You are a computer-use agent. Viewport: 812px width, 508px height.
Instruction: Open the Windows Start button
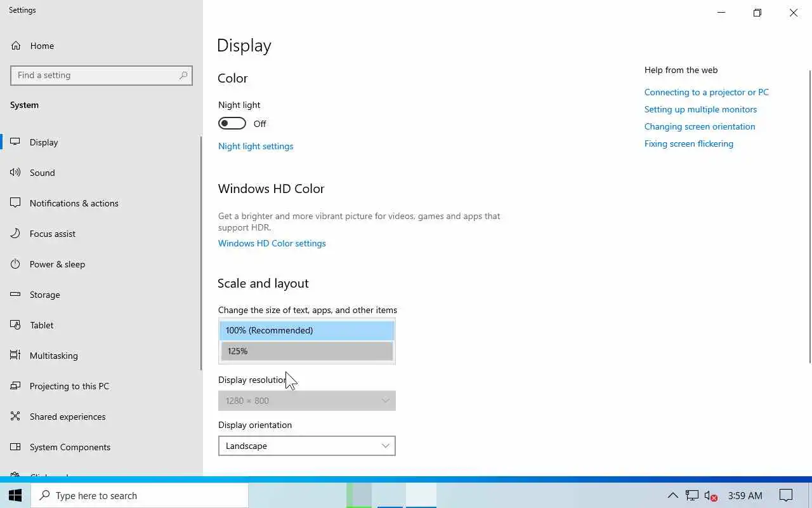(x=15, y=495)
